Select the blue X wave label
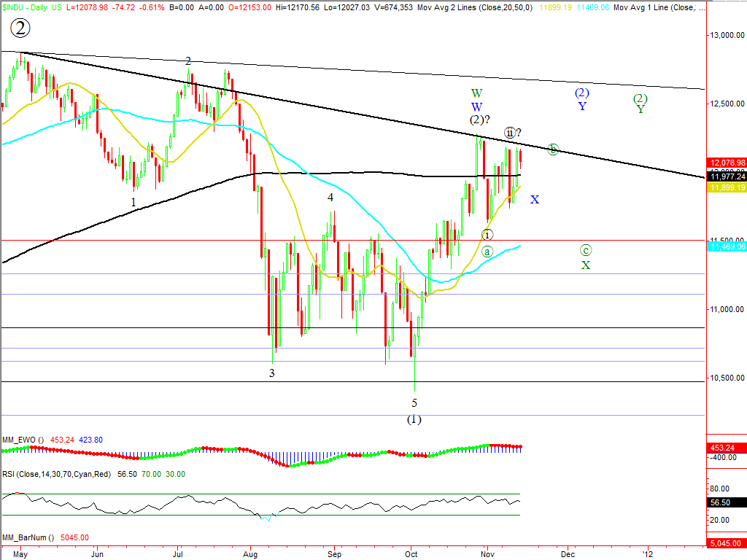 pos(535,200)
